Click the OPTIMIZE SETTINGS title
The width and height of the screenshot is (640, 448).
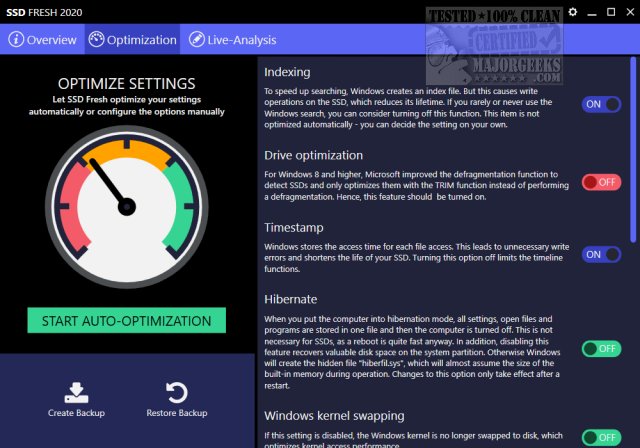pos(127,84)
